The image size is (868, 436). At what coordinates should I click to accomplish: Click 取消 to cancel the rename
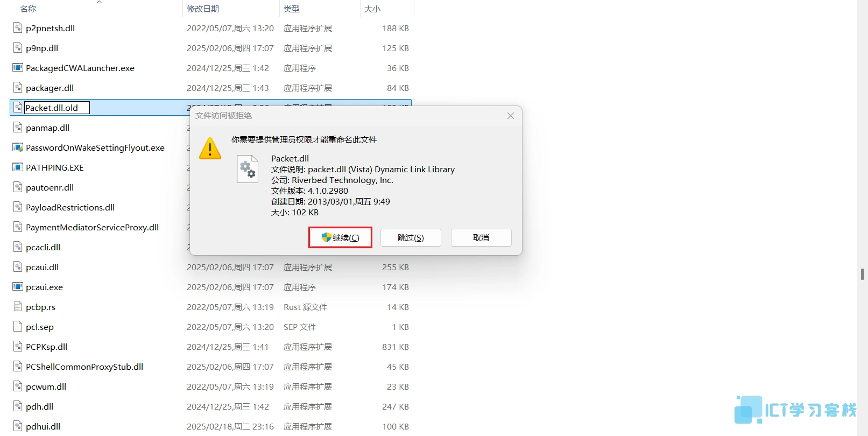click(x=481, y=237)
